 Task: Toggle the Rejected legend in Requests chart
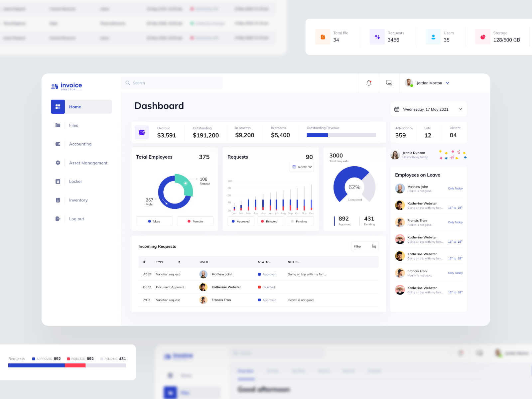click(x=270, y=221)
